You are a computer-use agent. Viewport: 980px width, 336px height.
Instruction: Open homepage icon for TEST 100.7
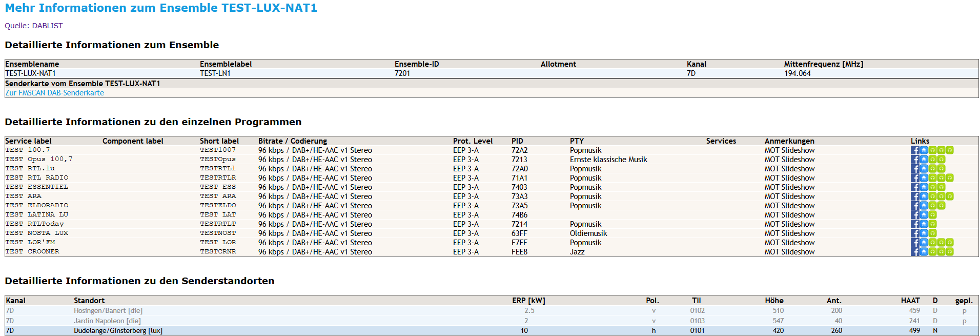(924, 150)
